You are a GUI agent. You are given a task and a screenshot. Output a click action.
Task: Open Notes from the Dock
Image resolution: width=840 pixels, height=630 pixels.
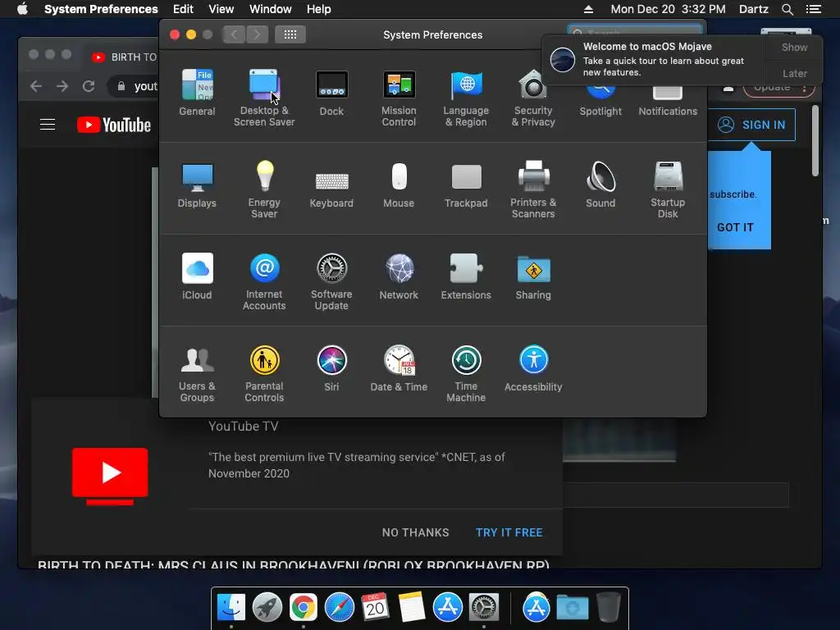[x=412, y=608]
